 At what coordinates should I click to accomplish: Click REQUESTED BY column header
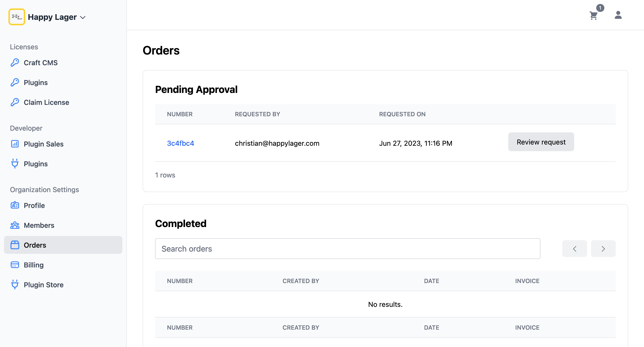[x=257, y=114]
